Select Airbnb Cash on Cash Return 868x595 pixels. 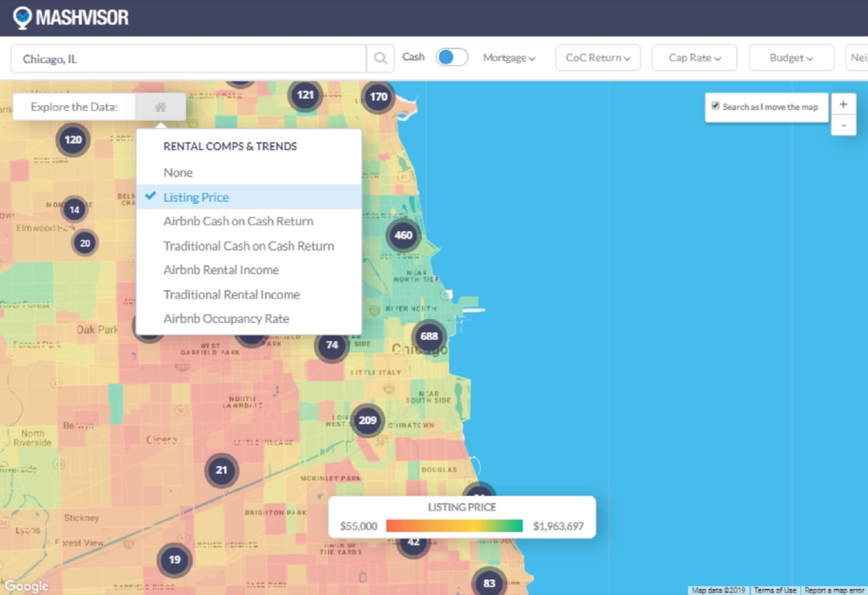238,221
